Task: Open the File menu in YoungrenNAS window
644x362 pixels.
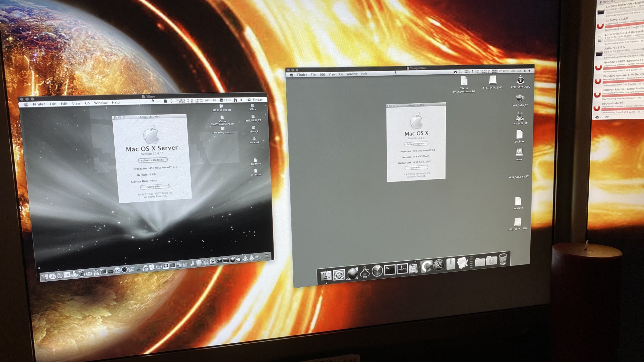Action: (x=313, y=75)
